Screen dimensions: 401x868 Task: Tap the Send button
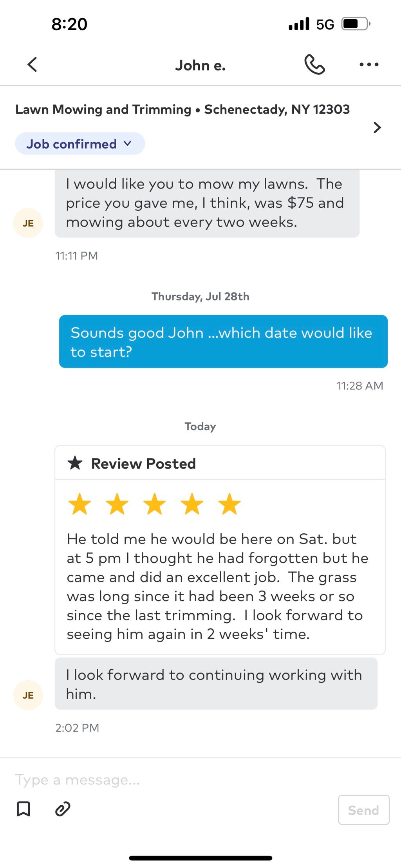pyautogui.click(x=364, y=810)
